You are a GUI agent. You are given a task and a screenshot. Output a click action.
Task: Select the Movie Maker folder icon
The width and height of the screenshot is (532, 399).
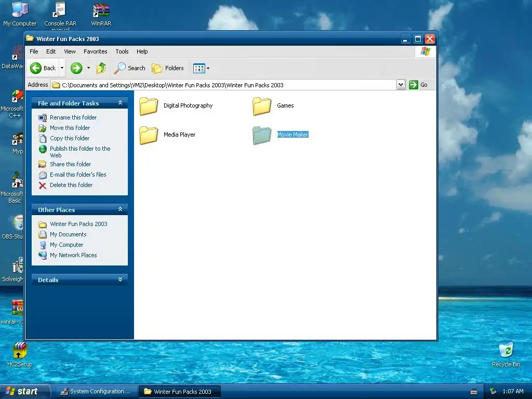pos(262,135)
